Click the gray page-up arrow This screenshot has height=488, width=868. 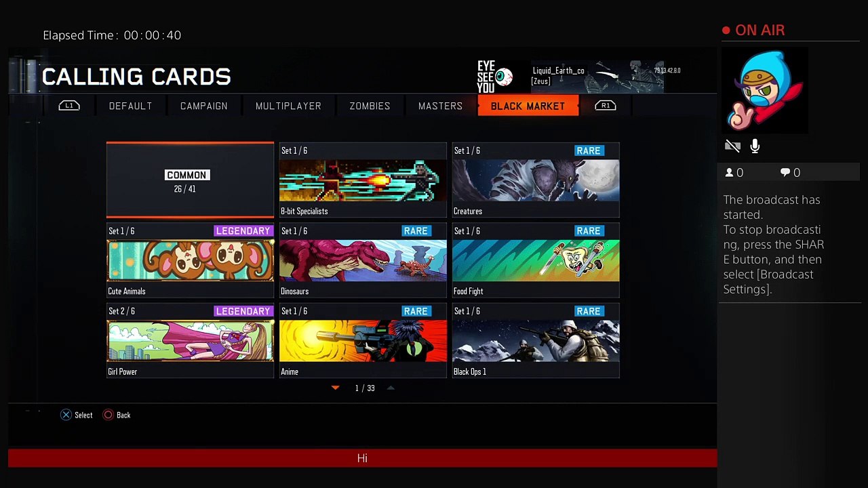391,388
